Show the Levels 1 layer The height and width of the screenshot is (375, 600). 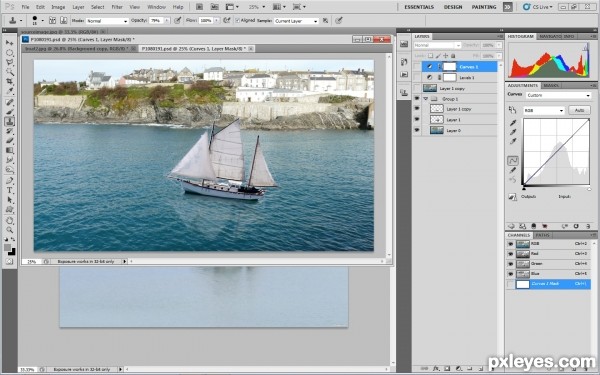pos(417,77)
